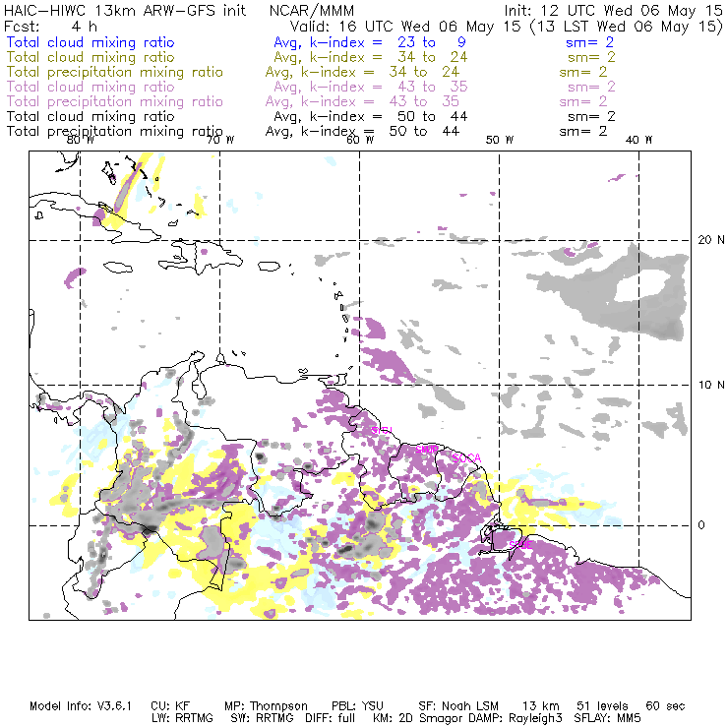This screenshot has width=728, height=728.
Task: Click the "NCAR/MMM" header label
Action: tap(312, 11)
